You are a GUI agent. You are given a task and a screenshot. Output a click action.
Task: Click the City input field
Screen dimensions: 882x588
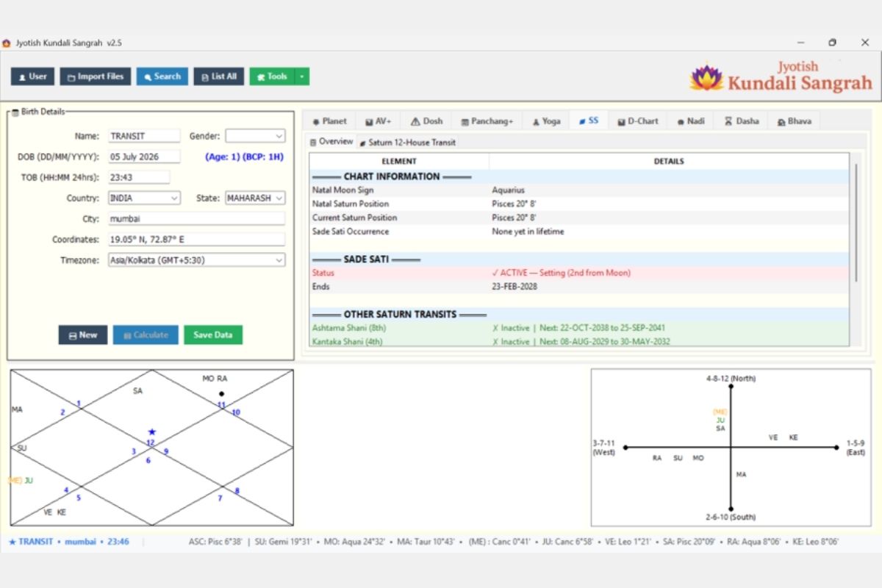click(x=196, y=218)
